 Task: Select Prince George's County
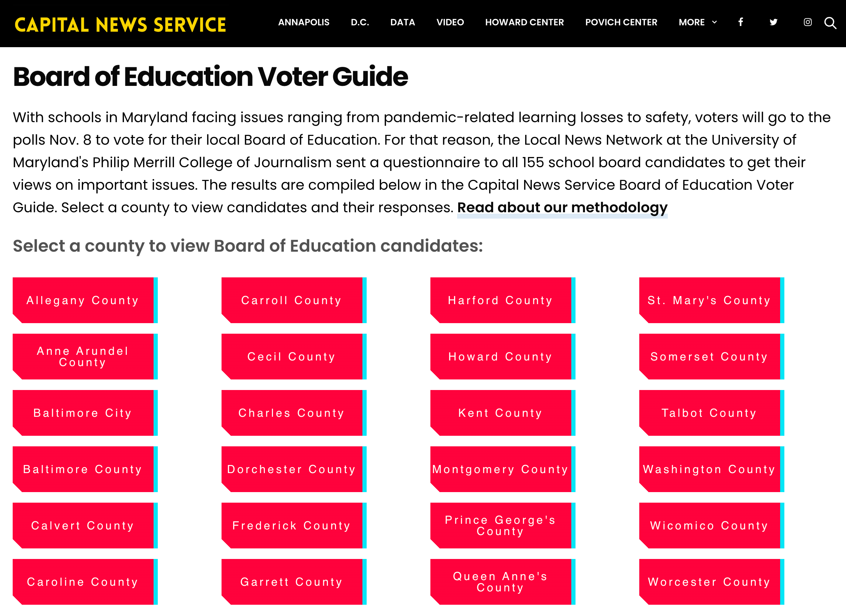point(500,526)
